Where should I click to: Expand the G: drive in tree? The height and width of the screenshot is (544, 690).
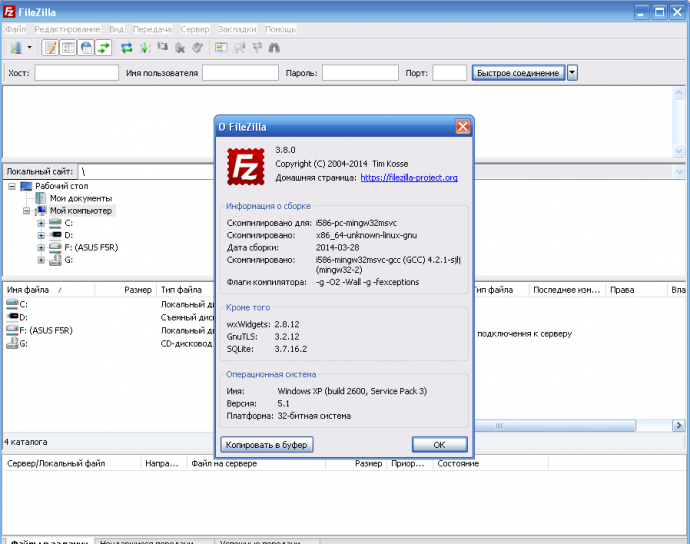[x=41, y=260]
